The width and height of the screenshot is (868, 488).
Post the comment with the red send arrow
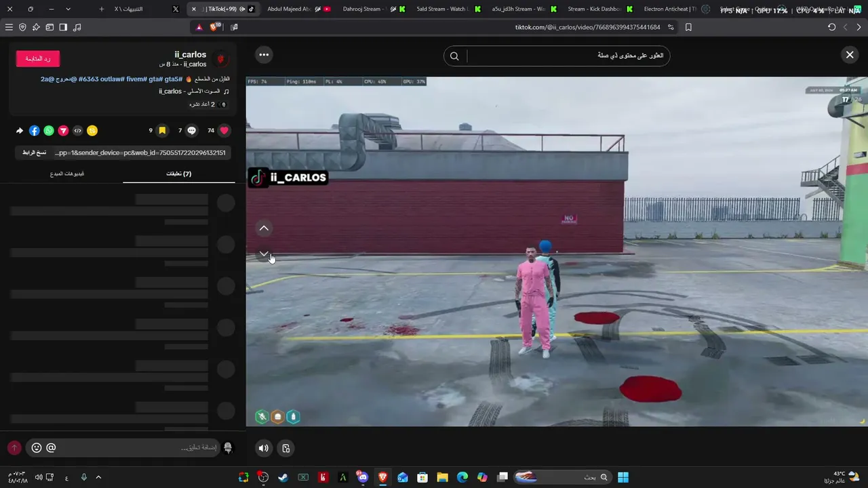pyautogui.click(x=14, y=448)
